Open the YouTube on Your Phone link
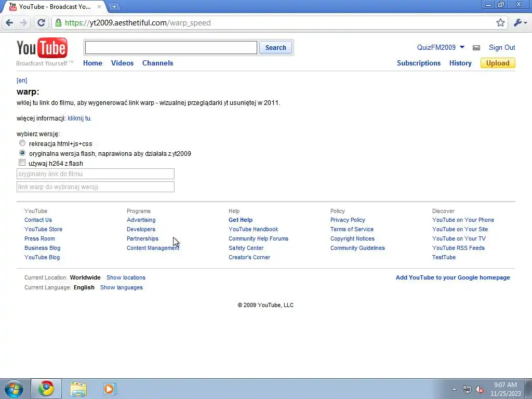The image size is (532, 399). pyautogui.click(x=463, y=220)
